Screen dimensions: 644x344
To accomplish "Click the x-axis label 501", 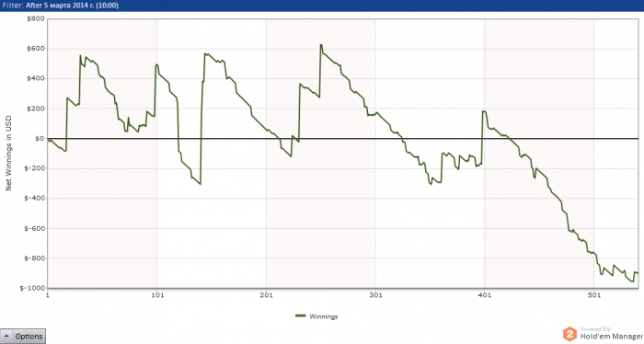I will (x=594, y=295).
